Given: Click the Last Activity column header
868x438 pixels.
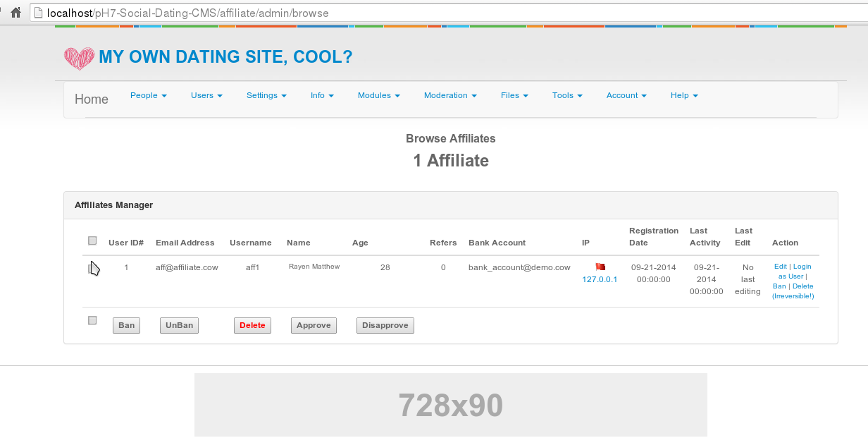Looking at the screenshot, I should (x=705, y=236).
